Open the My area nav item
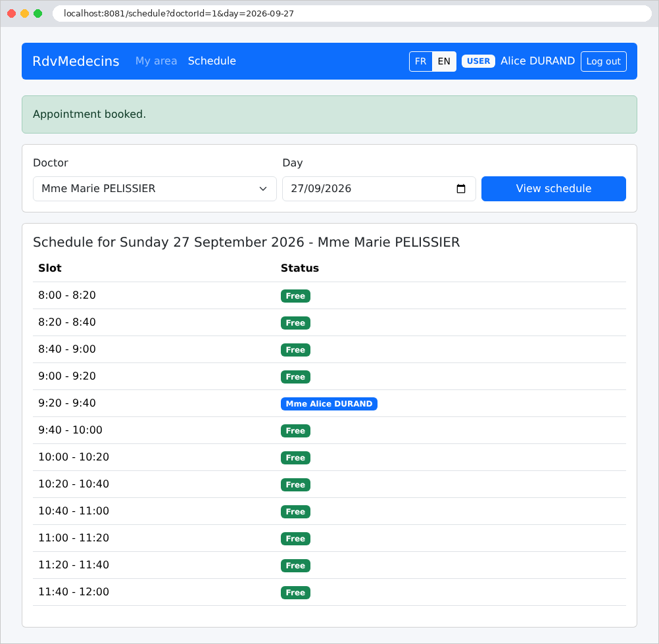The height and width of the screenshot is (644, 659). pos(156,61)
